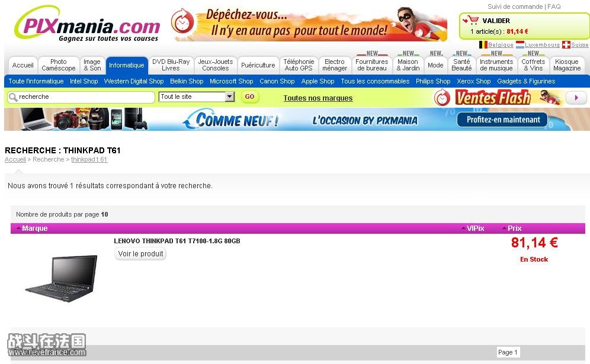Open the Puériculture tab
Image resolution: width=590 pixels, height=364 pixels.
click(x=258, y=65)
